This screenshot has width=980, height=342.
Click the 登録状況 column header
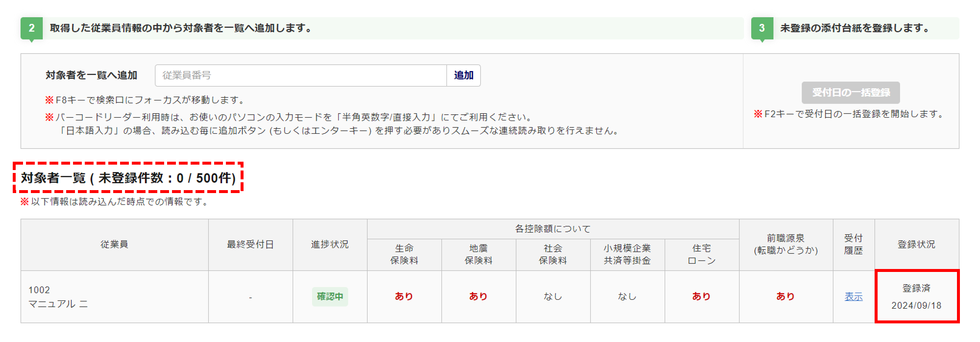pyautogui.click(x=917, y=244)
